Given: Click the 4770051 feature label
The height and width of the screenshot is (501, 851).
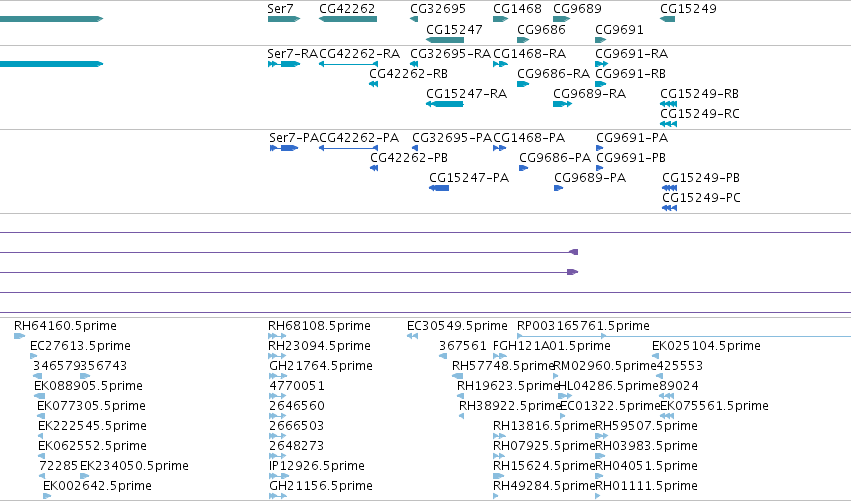Looking at the screenshot, I should (x=297, y=386).
